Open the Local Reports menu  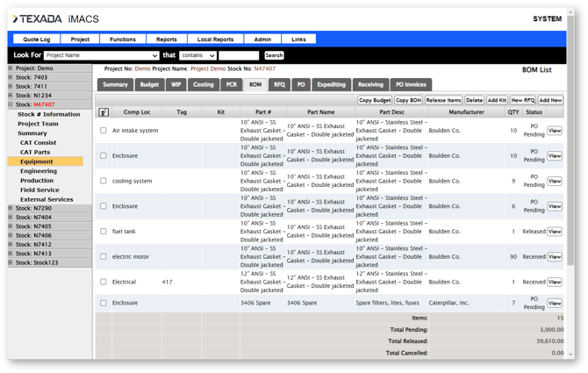215,39
